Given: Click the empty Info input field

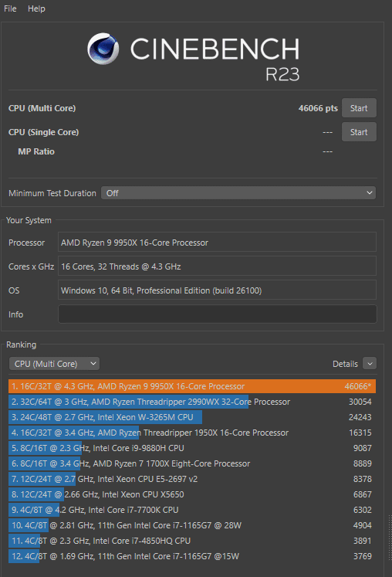Looking at the screenshot, I should tap(218, 314).
